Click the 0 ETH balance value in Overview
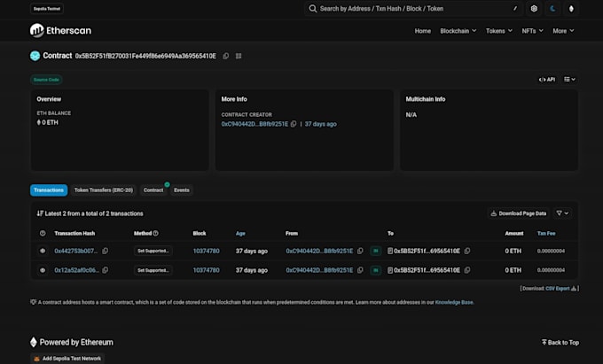Image resolution: width=603 pixels, height=364 pixels. point(48,122)
